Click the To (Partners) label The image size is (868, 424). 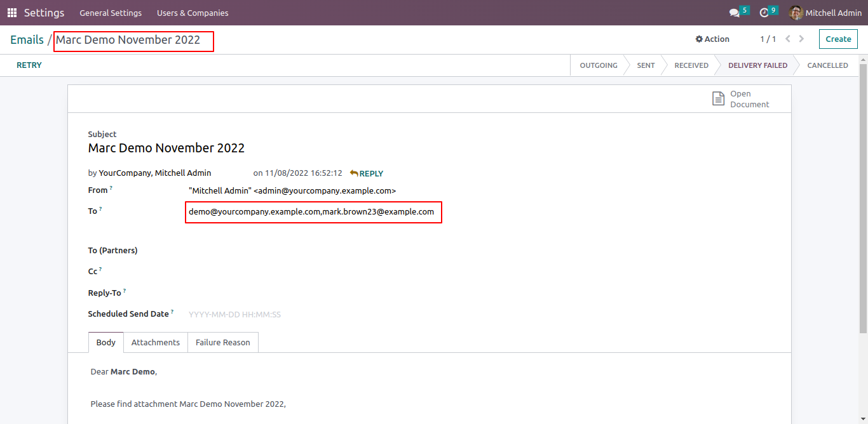[x=112, y=251]
